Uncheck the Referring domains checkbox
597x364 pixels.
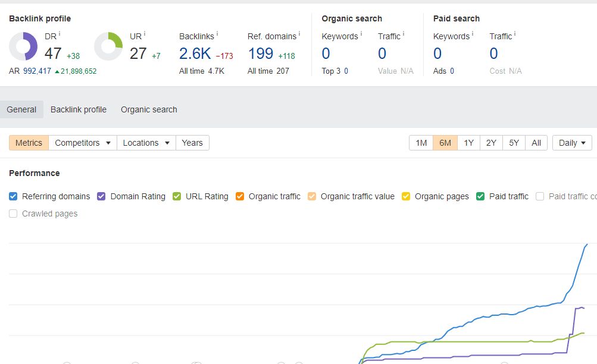tap(13, 196)
